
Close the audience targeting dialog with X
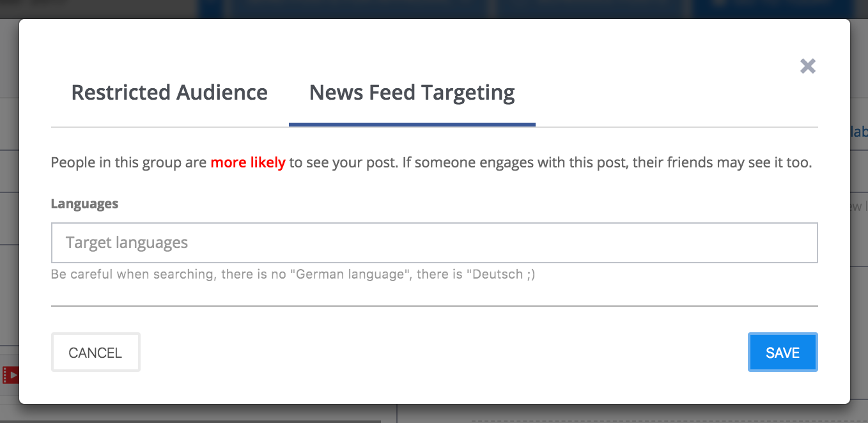(808, 66)
